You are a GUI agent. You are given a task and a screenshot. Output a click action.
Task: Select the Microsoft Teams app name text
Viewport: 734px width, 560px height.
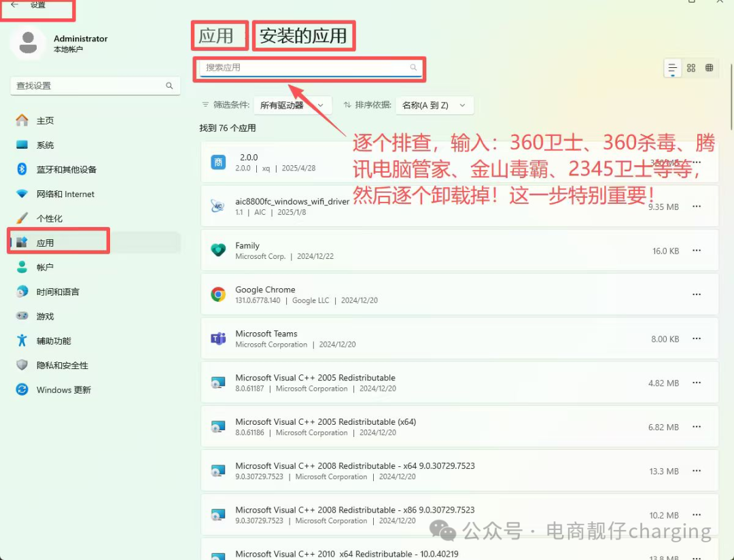[266, 334]
